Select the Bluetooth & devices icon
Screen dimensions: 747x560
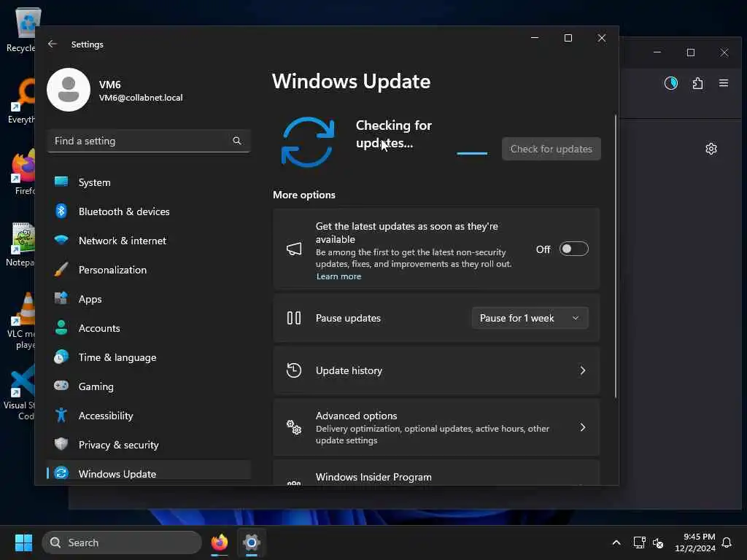(61, 211)
